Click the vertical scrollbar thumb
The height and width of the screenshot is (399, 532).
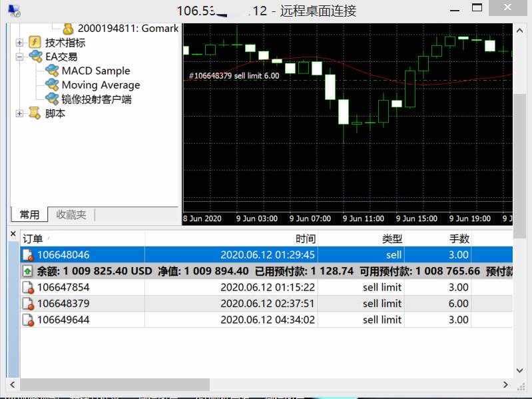[519, 167]
